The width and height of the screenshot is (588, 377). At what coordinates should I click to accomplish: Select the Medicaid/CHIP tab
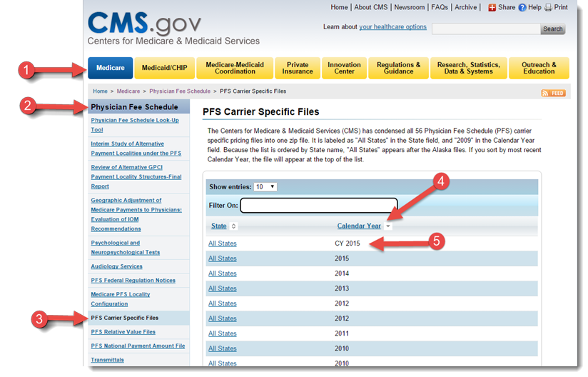[165, 68]
